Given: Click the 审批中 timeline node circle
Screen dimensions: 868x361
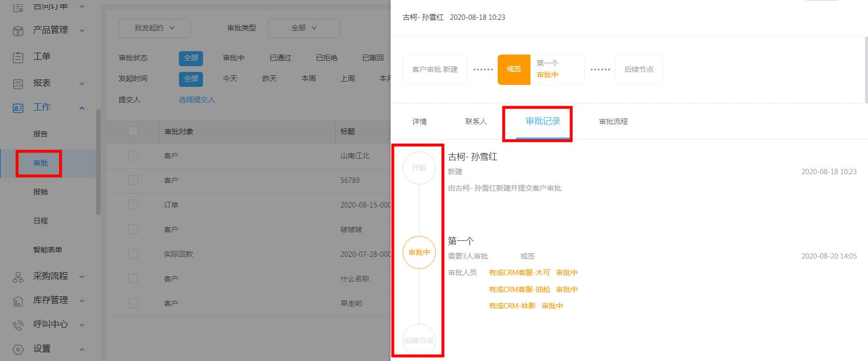Looking at the screenshot, I should point(419,252).
